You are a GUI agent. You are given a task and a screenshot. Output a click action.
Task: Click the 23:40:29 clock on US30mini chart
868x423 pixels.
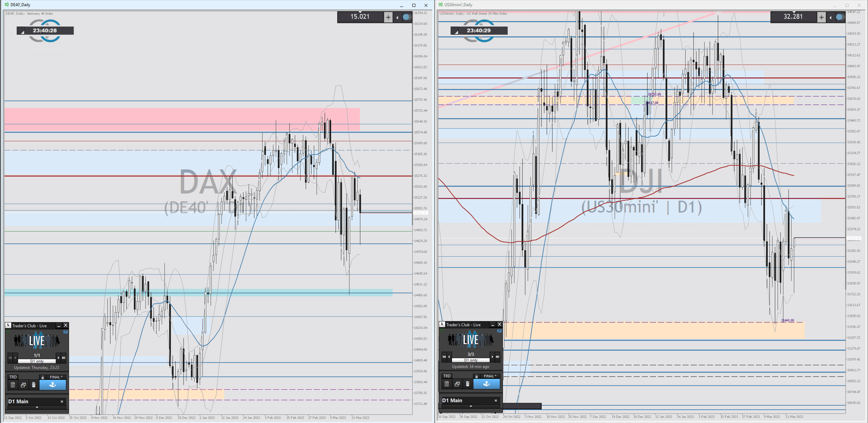(x=479, y=31)
